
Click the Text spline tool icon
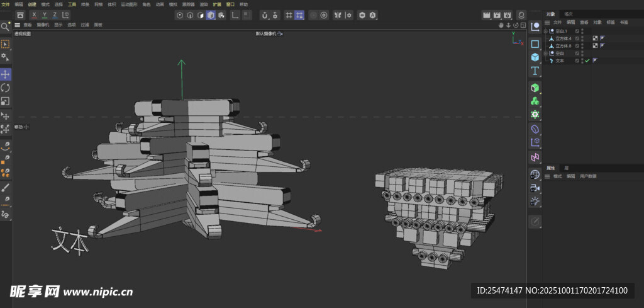(x=535, y=71)
